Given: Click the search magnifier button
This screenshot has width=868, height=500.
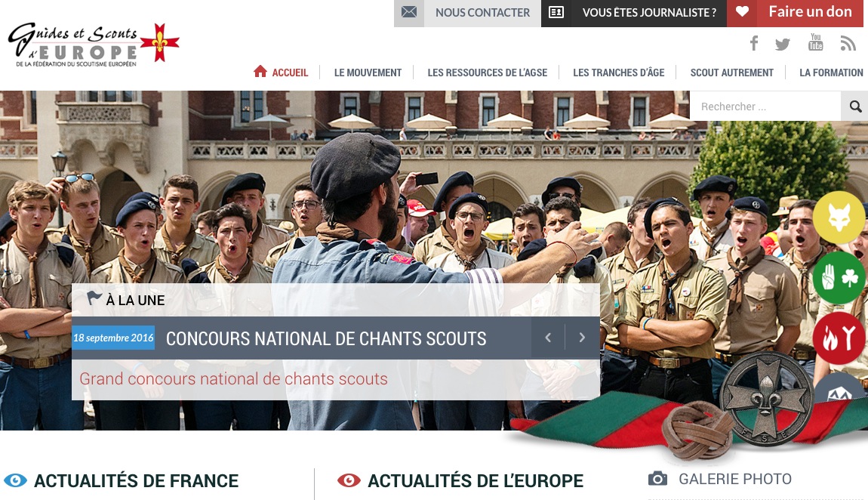Looking at the screenshot, I should click(854, 106).
